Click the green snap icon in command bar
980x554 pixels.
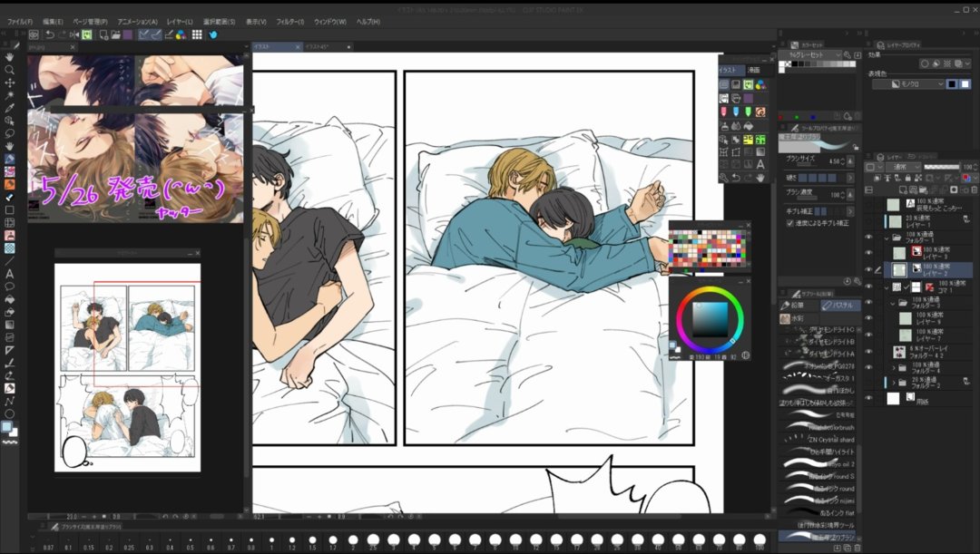tap(87, 34)
